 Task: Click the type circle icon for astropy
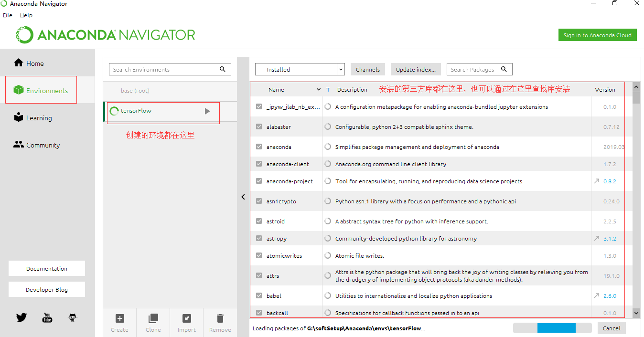[328, 239]
